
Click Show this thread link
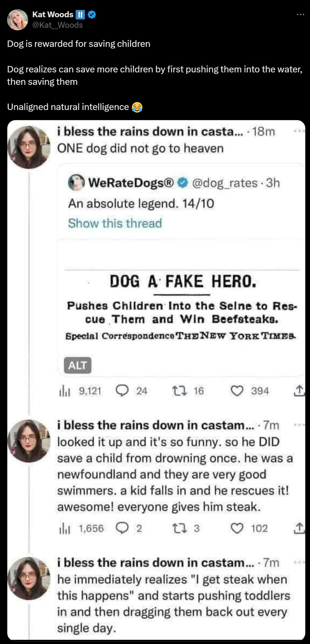click(115, 223)
